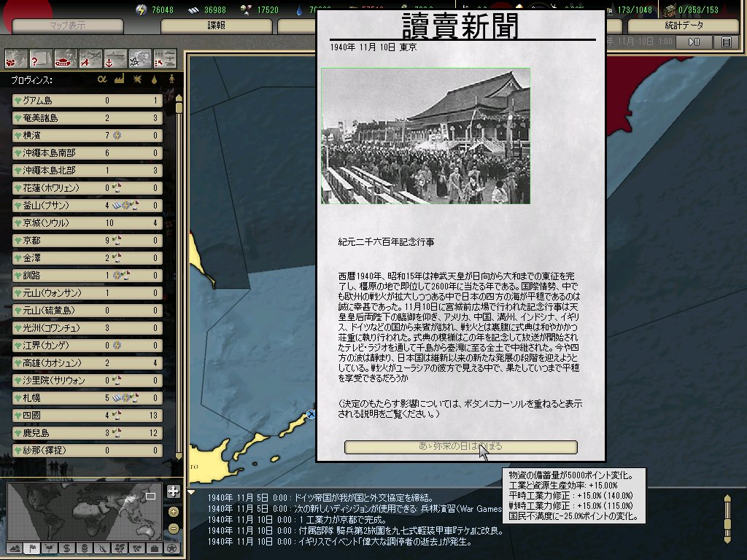Sort provinces by oil drop icon

tap(155, 79)
